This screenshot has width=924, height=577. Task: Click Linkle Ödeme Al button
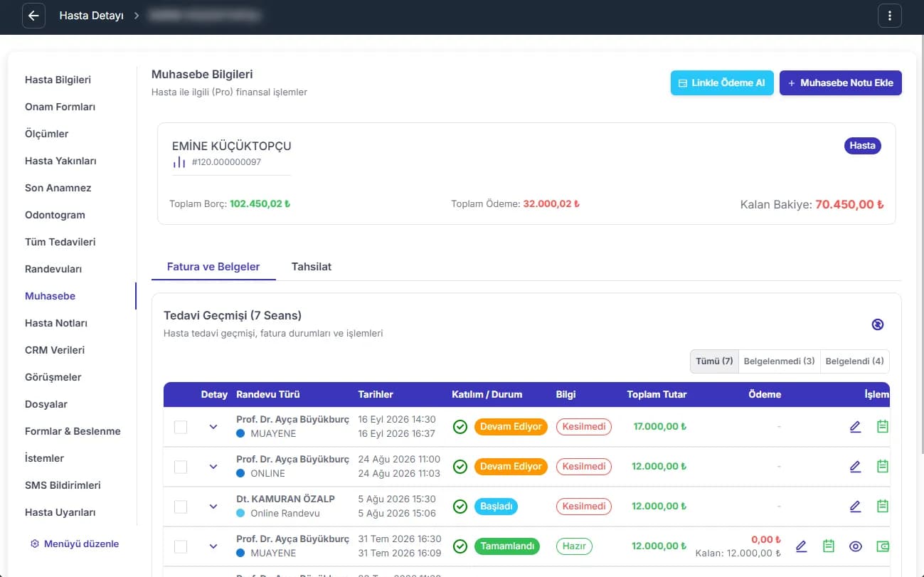(x=722, y=83)
